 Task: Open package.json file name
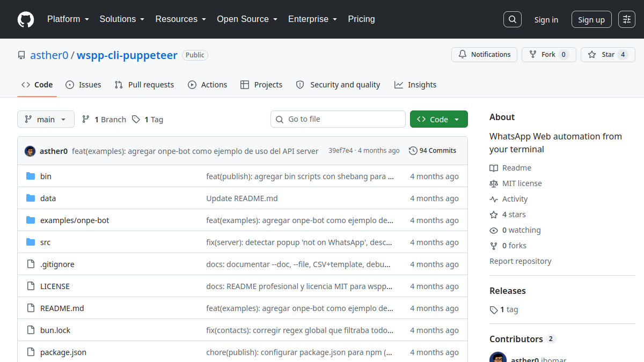pyautogui.click(x=63, y=352)
